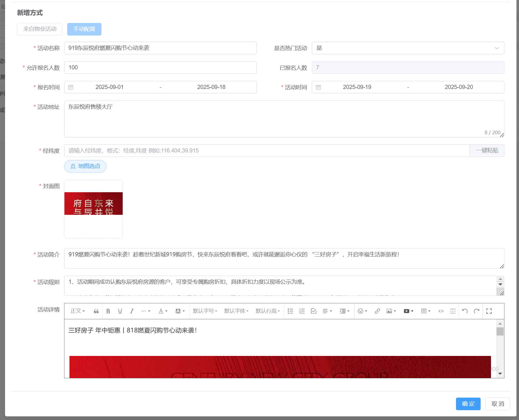Image resolution: width=519 pixels, height=420 pixels.
Task: Click the 地图选点 map picker button
Action: [85, 166]
